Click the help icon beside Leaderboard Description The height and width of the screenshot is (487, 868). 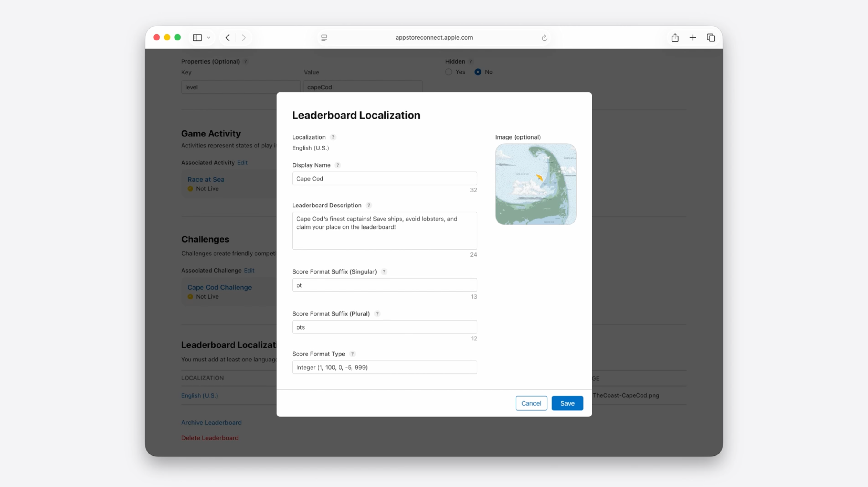(369, 205)
